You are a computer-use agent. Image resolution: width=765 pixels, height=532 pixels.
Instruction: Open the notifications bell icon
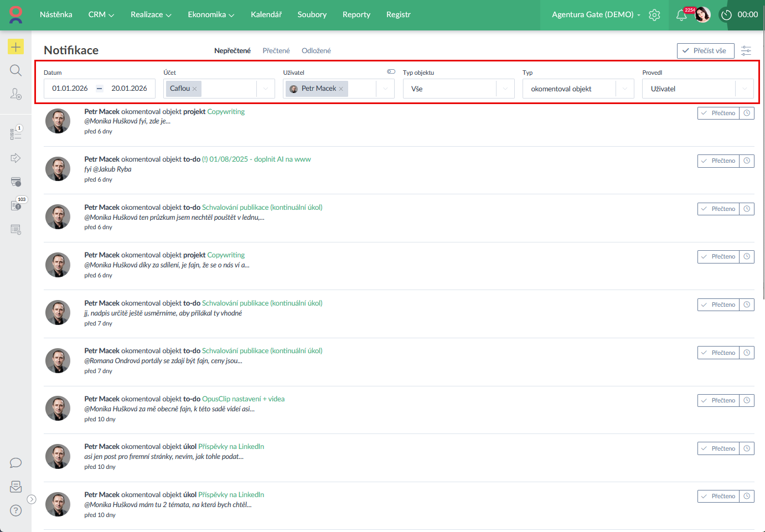pyautogui.click(x=681, y=15)
